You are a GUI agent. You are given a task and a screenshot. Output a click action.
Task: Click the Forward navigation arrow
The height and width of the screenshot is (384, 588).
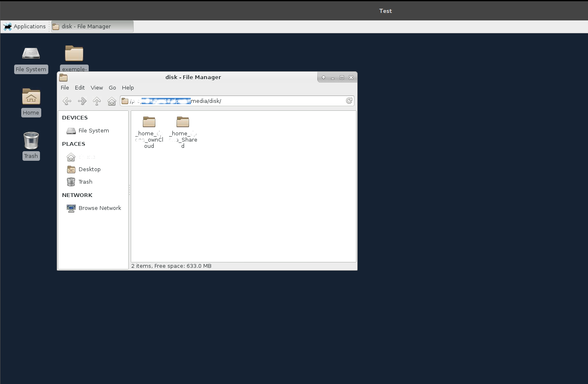click(x=82, y=101)
